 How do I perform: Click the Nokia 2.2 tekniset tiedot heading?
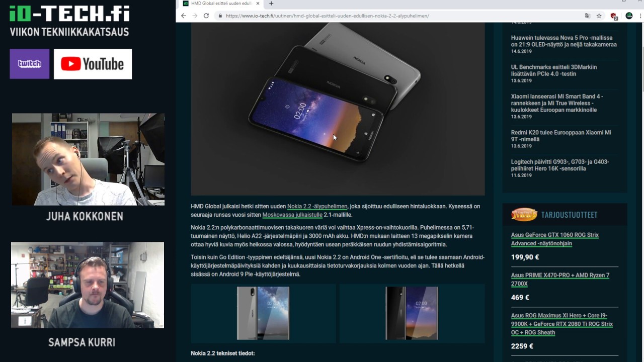[223, 353]
